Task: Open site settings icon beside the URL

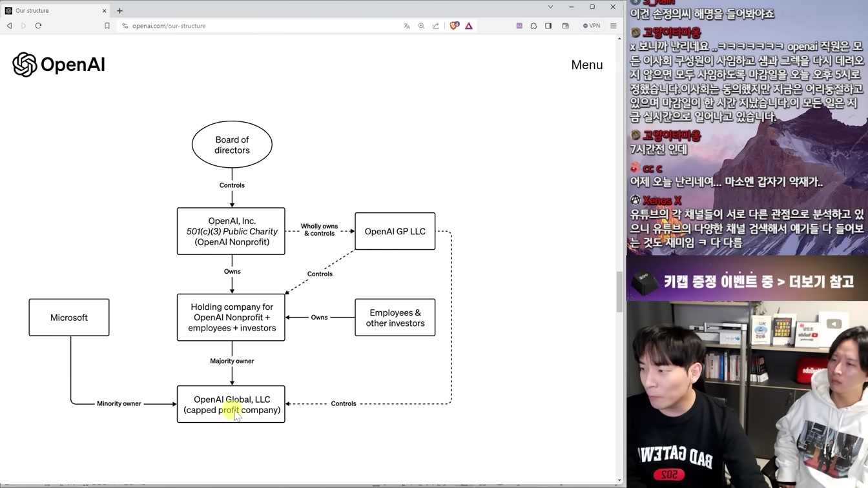Action: point(125,26)
